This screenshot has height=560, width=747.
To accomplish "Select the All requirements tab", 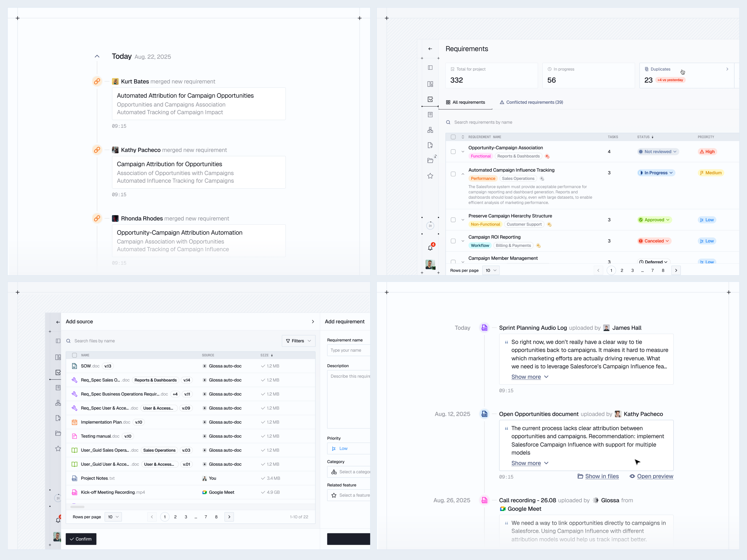I will (x=465, y=102).
